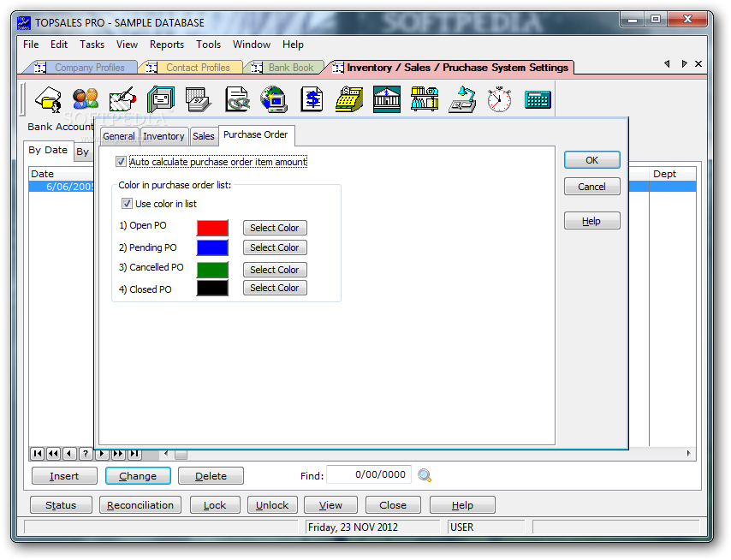The width and height of the screenshot is (731, 560).
Task: Open the calendar 97 toolbar icon
Action: click(x=198, y=99)
